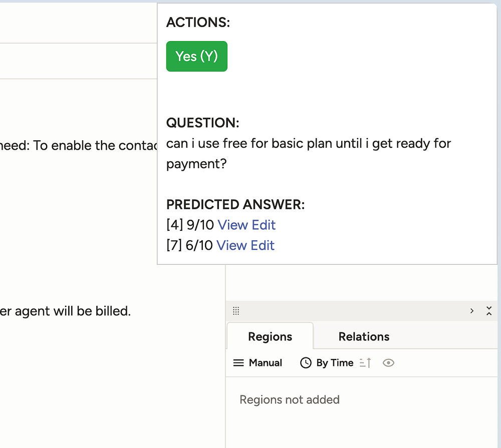The image size is (501, 448).
Task: Switch to the Regions tab
Action: click(270, 337)
